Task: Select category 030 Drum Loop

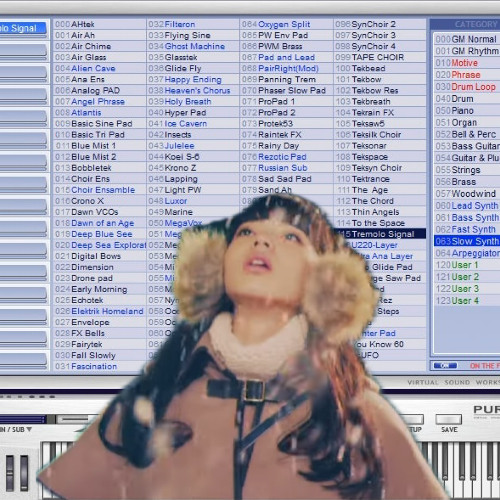Action: pos(467,87)
